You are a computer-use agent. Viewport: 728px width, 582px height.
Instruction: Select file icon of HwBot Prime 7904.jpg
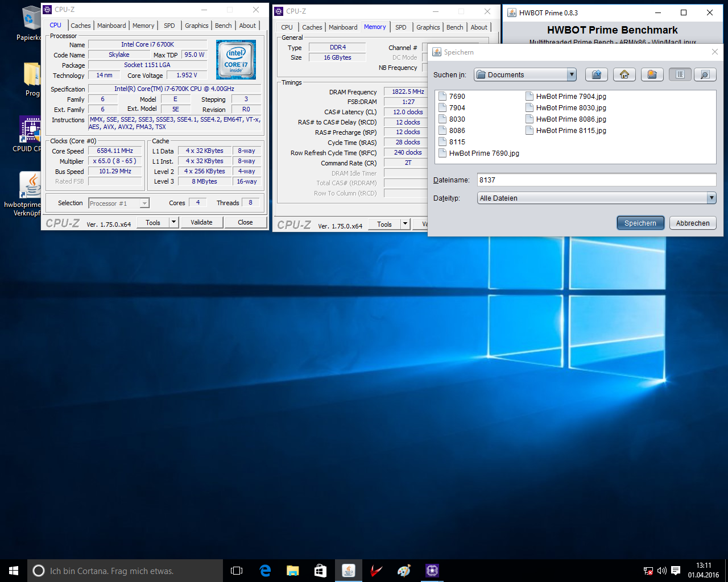[529, 96]
